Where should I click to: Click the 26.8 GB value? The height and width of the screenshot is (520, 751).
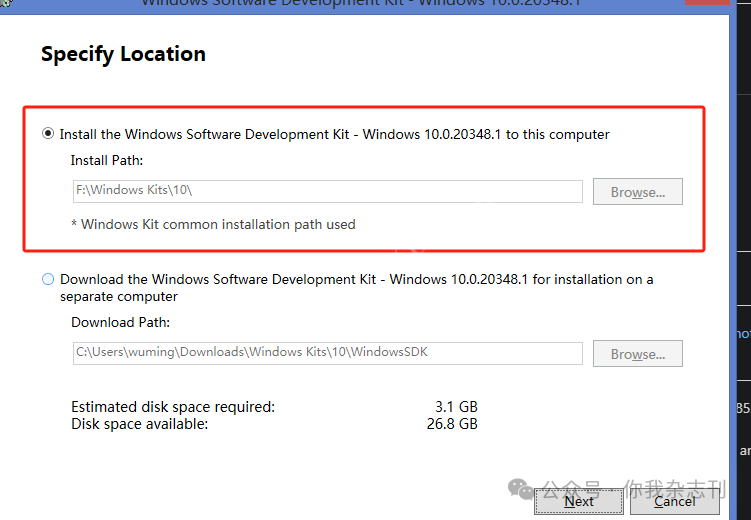point(452,424)
